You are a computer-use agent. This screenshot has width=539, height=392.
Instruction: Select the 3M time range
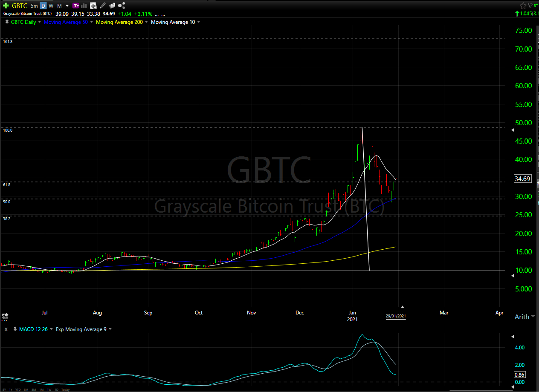(x=34, y=389)
